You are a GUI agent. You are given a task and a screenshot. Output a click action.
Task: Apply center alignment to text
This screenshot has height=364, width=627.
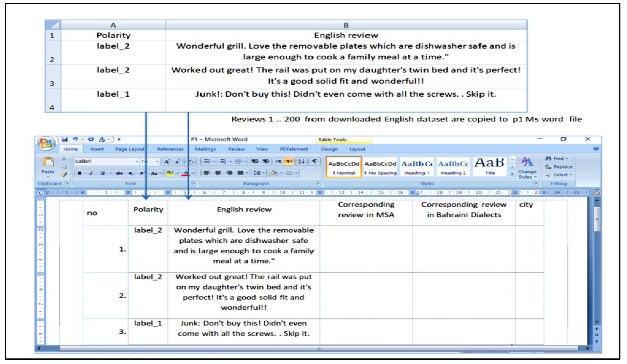pyautogui.click(x=218, y=173)
